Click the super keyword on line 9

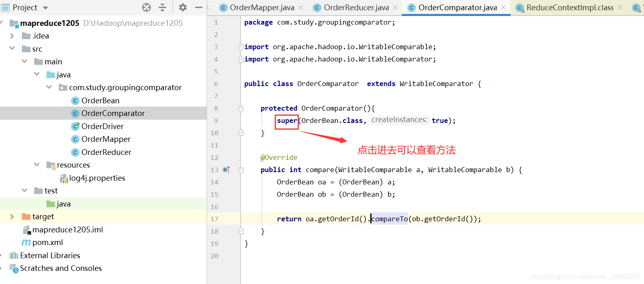(x=287, y=121)
